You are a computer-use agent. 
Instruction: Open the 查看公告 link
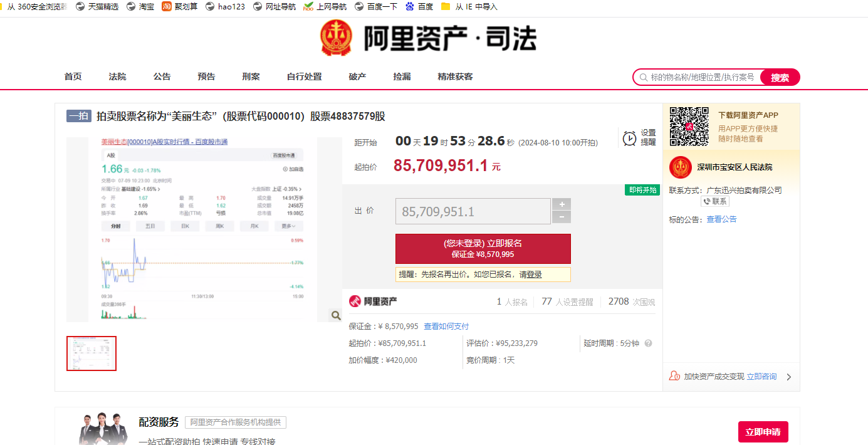pyautogui.click(x=721, y=219)
